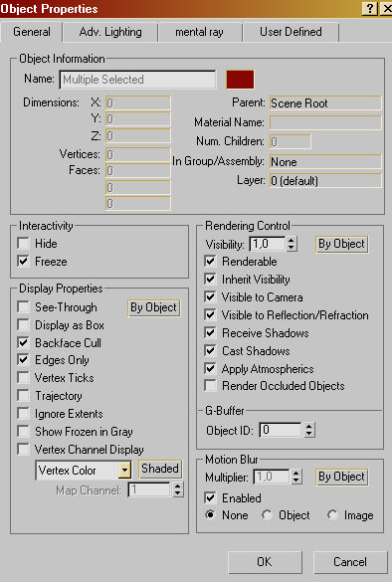
Task: Turn on Trajectory display
Action: coord(24,396)
